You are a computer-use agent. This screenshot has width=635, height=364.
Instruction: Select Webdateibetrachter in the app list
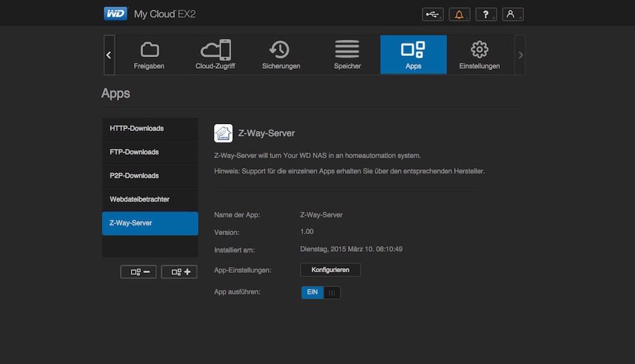(x=150, y=199)
